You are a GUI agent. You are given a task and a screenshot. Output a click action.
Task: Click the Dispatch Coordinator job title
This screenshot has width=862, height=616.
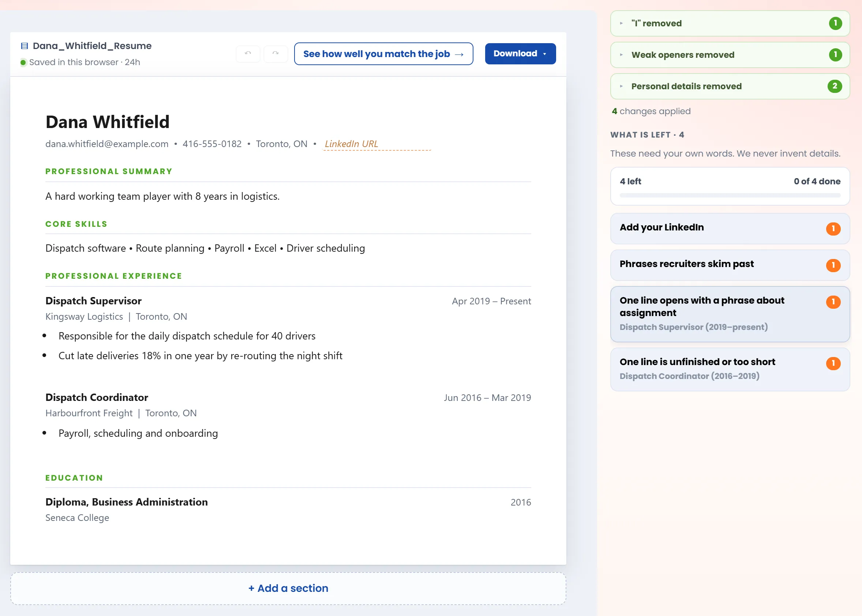click(x=97, y=398)
